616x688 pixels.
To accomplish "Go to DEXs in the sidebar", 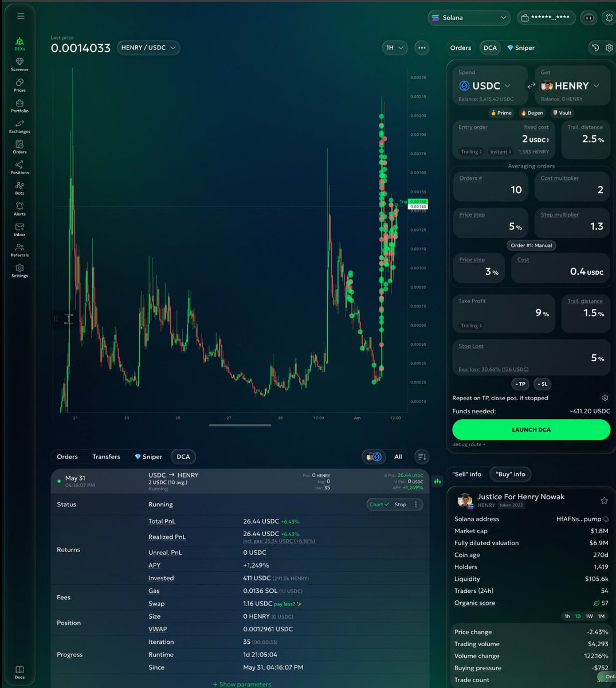I will [19, 44].
